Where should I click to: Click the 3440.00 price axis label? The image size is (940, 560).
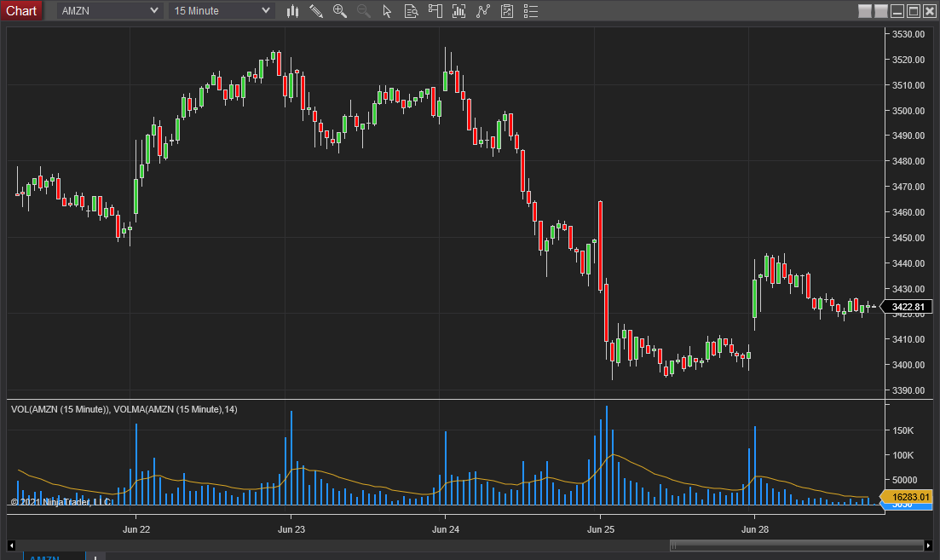pos(908,263)
